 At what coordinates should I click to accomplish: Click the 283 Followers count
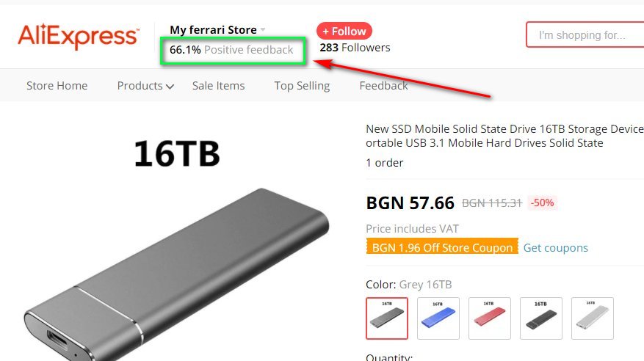click(x=355, y=48)
